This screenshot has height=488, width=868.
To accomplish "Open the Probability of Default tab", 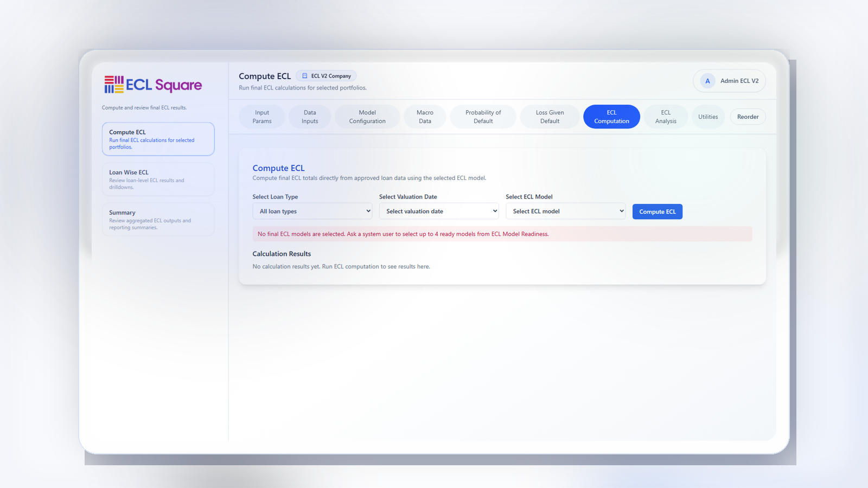I will click(483, 117).
